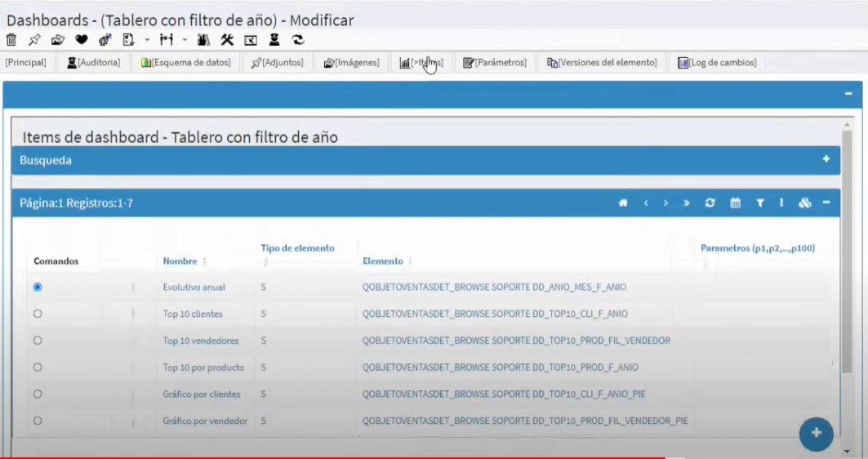Go to first page using home icon
The image size is (868, 459).
coord(623,203)
